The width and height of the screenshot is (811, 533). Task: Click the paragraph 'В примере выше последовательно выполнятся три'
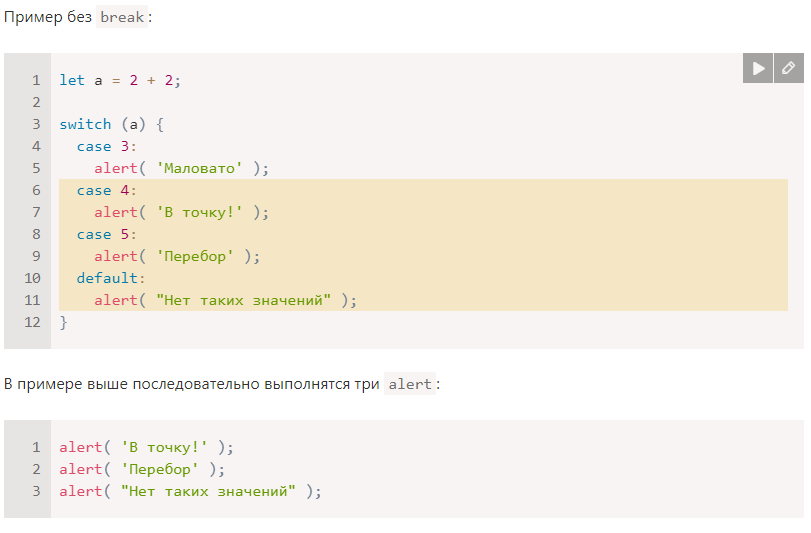point(192,384)
